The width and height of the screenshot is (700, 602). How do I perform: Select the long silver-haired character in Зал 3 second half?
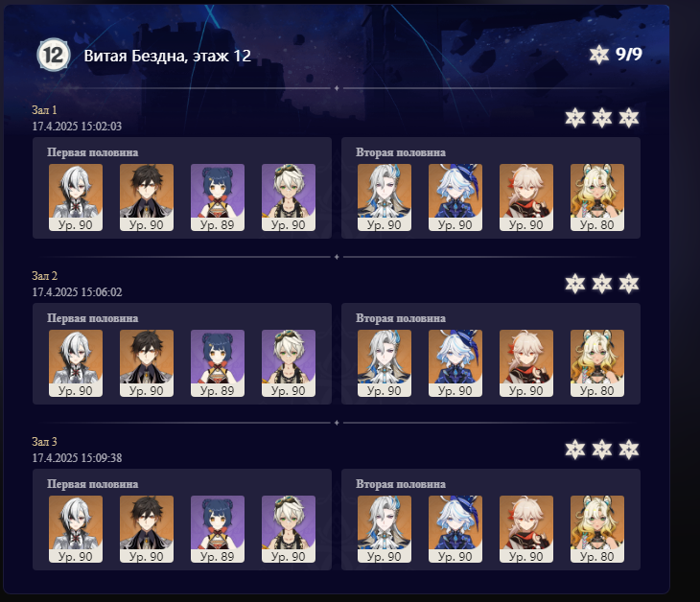385,529
